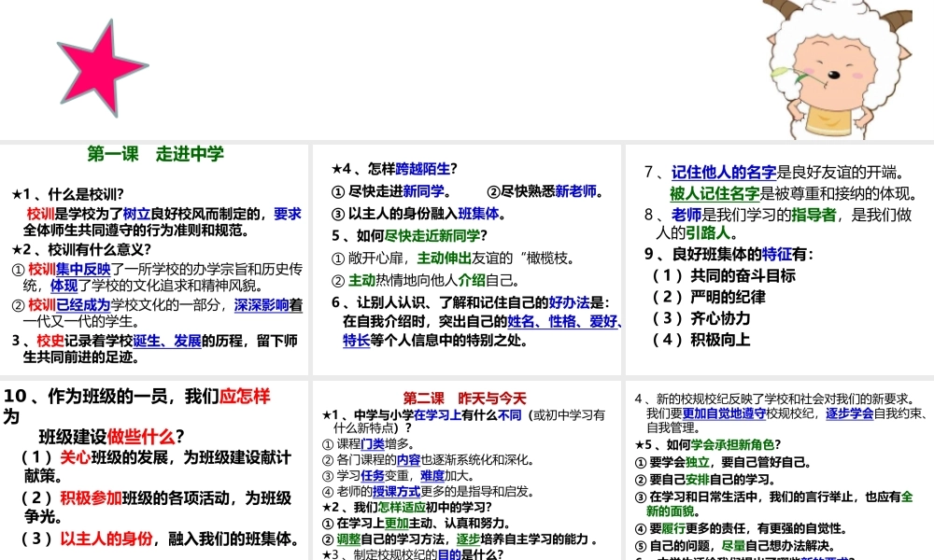934x560 pixels.
Task: Click the red word "关心"
Action: click(76, 457)
